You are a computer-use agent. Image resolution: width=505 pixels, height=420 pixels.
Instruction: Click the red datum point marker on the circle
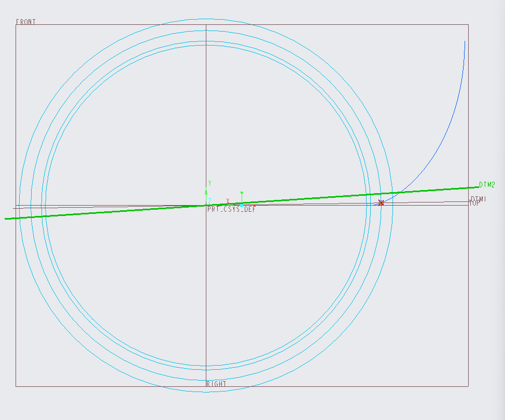click(381, 202)
